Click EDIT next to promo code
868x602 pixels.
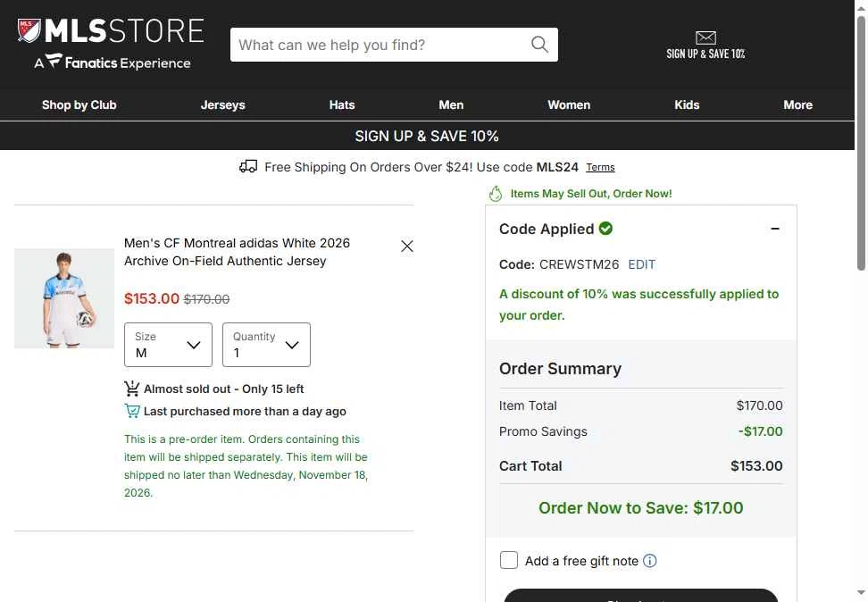[x=641, y=264]
